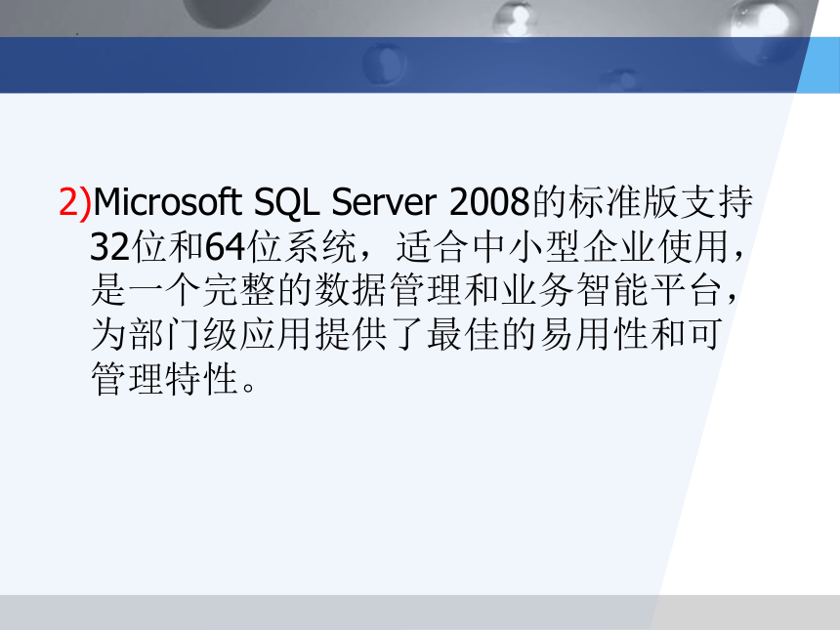Click the phrase "为部门级应用" on the fourth line
This screenshot has width=840, height=630.
pos(201,335)
